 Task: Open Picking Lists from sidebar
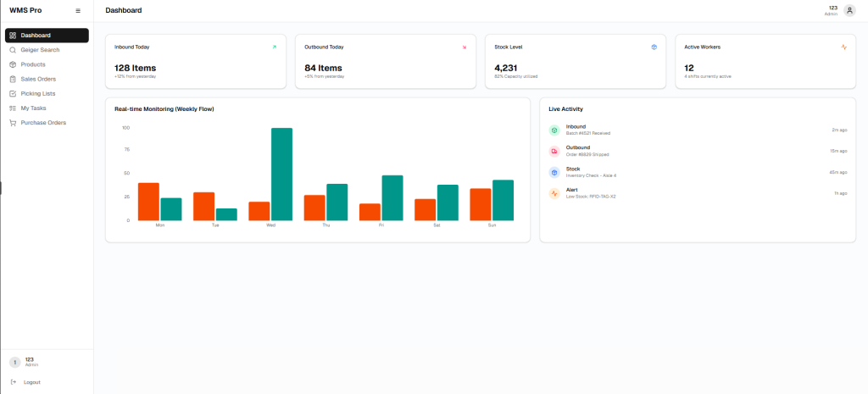[47, 93]
